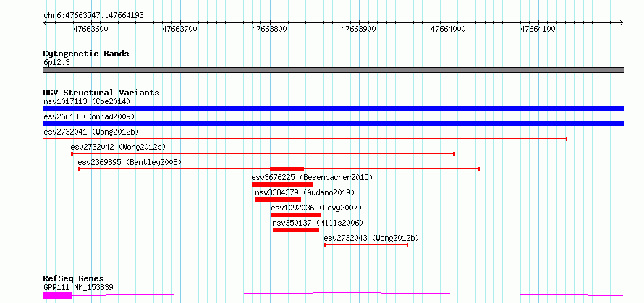Open esv3676225 (Besenbacher2015) variant label

(x=312, y=177)
